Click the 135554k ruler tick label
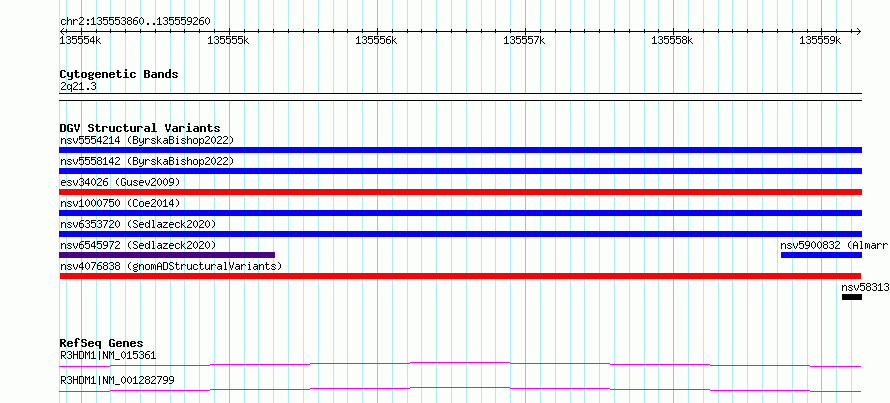This screenshot has width=890, height=403. 81,40
